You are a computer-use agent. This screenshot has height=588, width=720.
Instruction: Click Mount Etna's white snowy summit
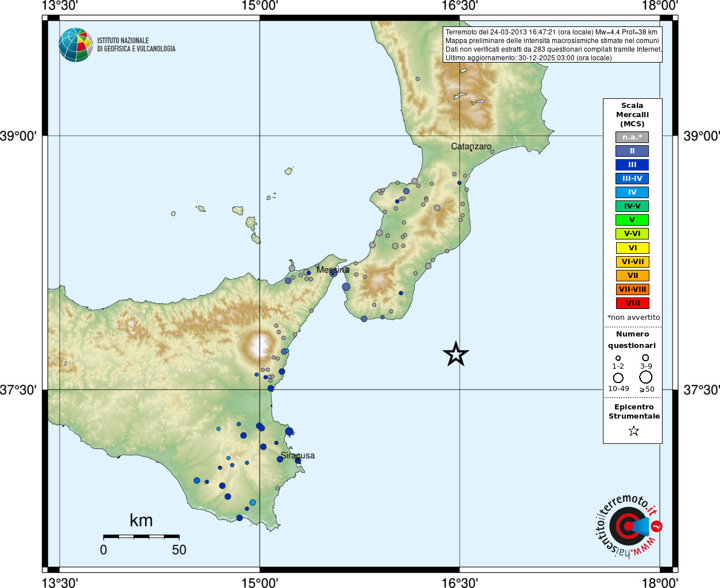point(260,346)
